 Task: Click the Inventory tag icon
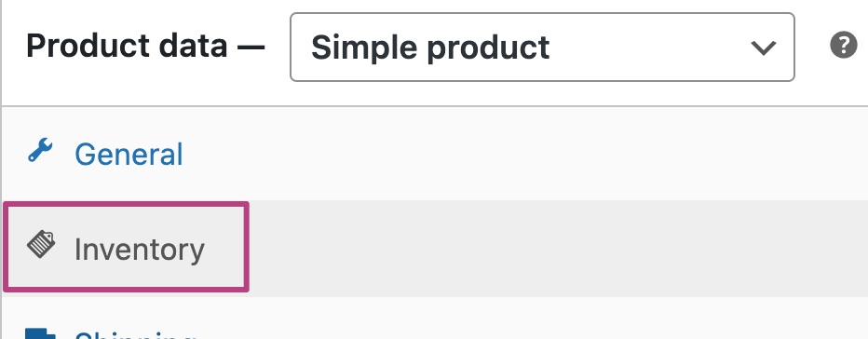click(41, 245)
